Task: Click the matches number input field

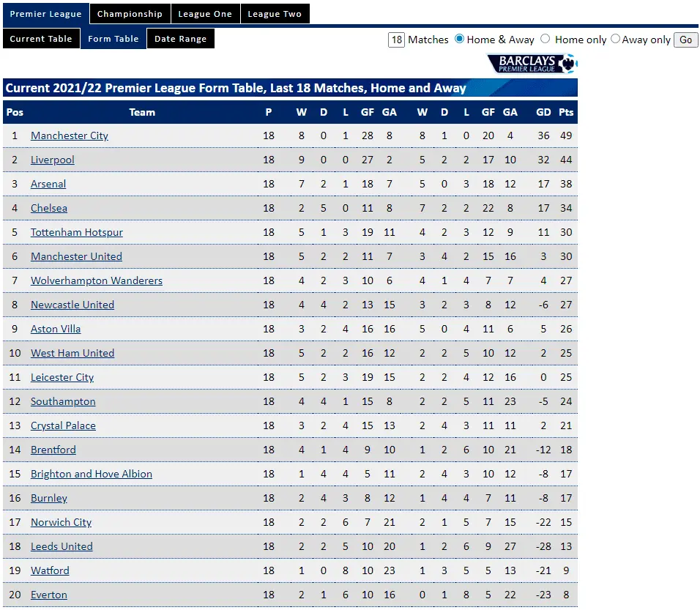Action: coord(396,40)
